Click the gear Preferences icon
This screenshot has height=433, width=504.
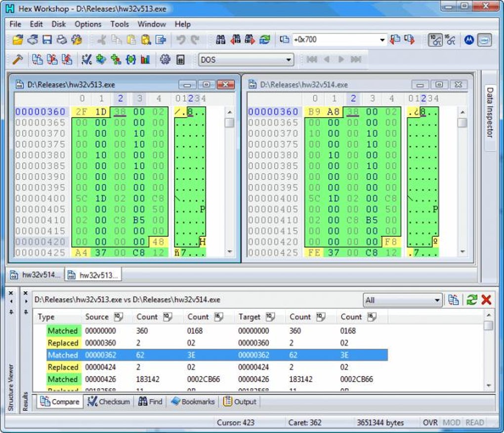tap(165, 59)
